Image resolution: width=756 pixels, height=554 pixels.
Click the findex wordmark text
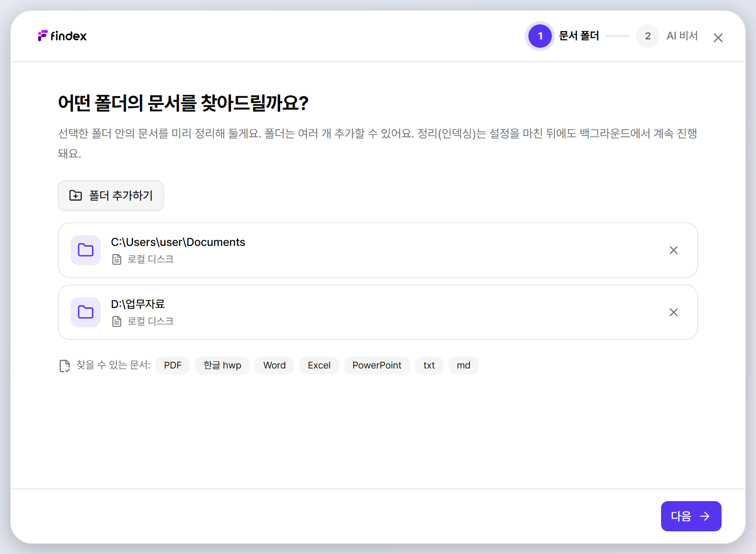(68, 36)
